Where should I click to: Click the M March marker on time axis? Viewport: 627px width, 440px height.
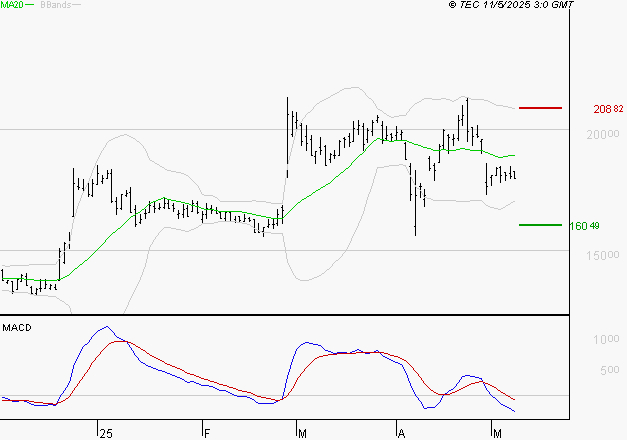point(302,434)
